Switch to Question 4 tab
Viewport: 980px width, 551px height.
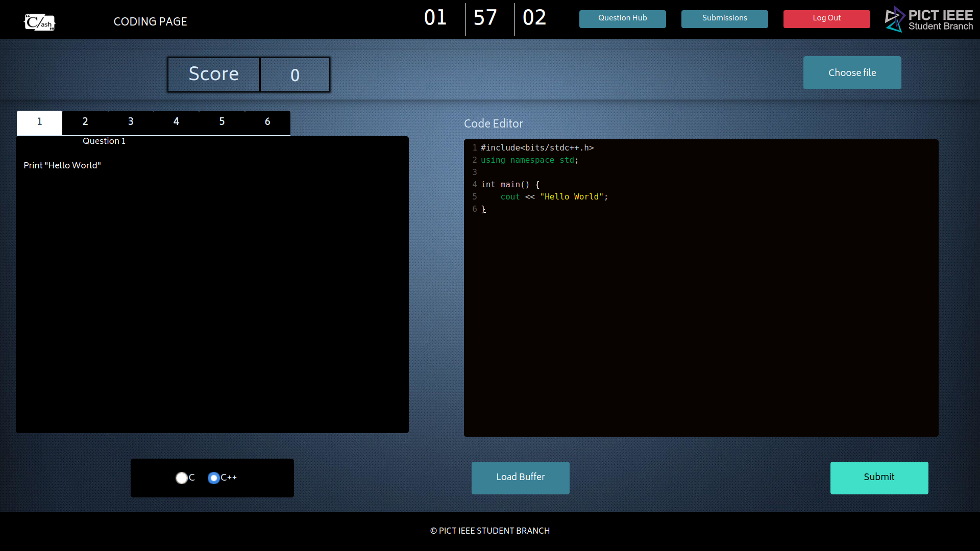coord(176,122)
